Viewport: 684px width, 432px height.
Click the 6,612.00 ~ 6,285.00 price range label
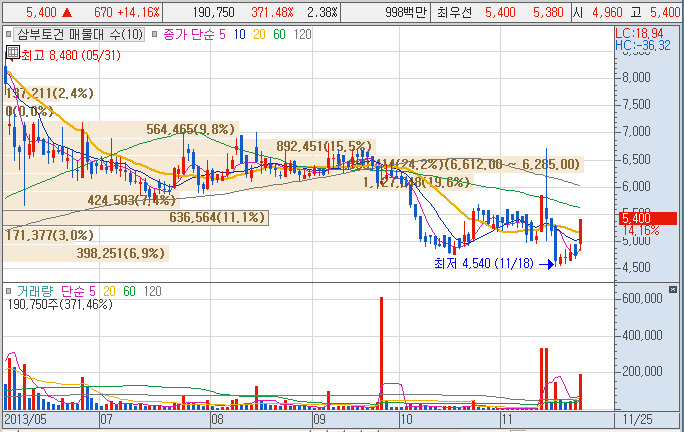[x=513, y=164]
